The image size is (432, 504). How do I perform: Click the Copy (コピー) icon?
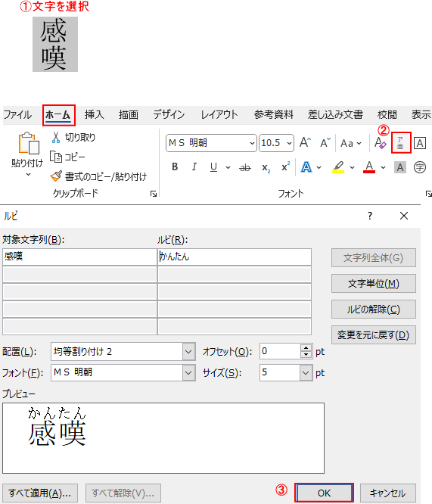(56, 157)
